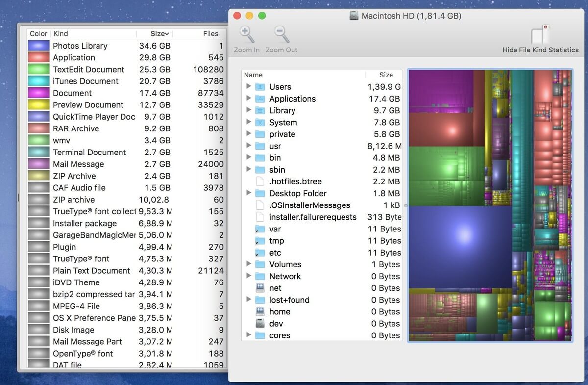Viewport: 588px width, 385px height.
Task: Select the Volumes folder icon
Action: pyautogui.click(x=260, y=264)
